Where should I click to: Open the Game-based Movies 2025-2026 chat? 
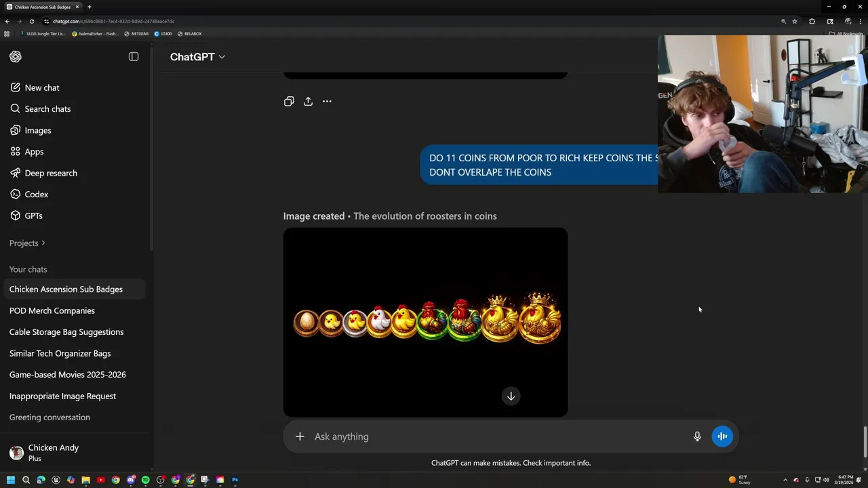point(75,375)
